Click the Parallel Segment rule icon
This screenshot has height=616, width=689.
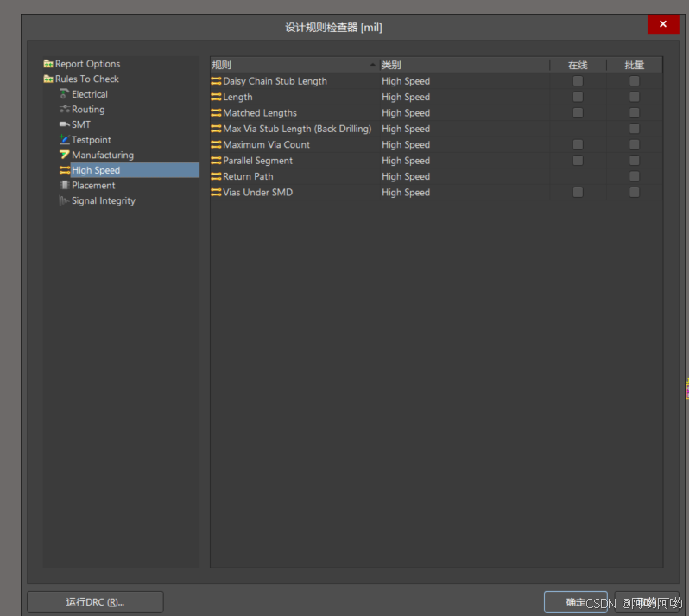[216, 161]
